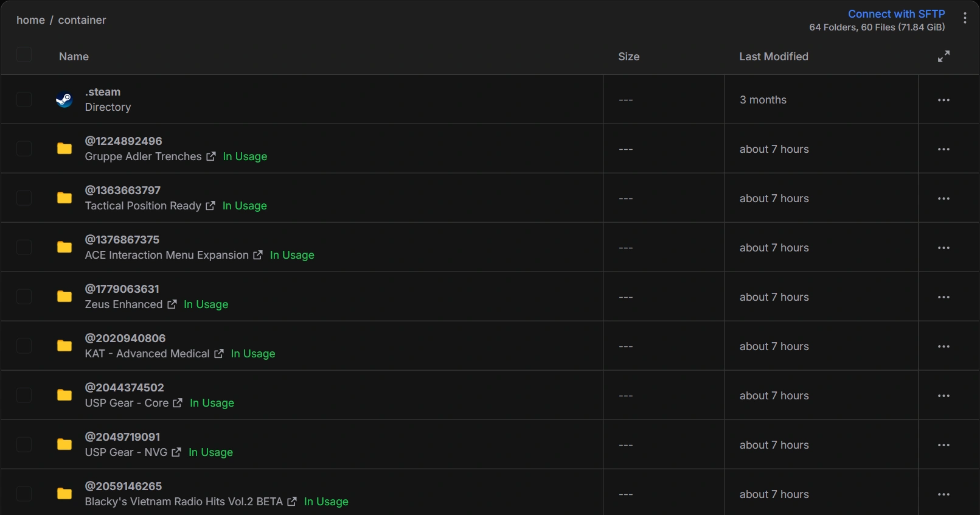Toggle the select-all checkbox in header
Image resolution: width=980 pixels, height=515 pixels.
tap(24, 55)
